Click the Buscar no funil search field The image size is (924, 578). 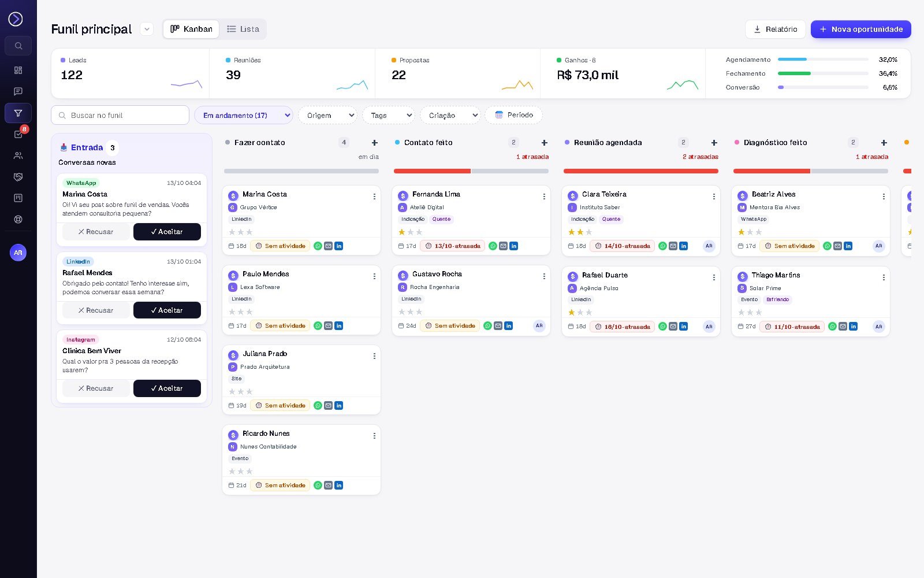pyautogui.click(x=120, y=115)
